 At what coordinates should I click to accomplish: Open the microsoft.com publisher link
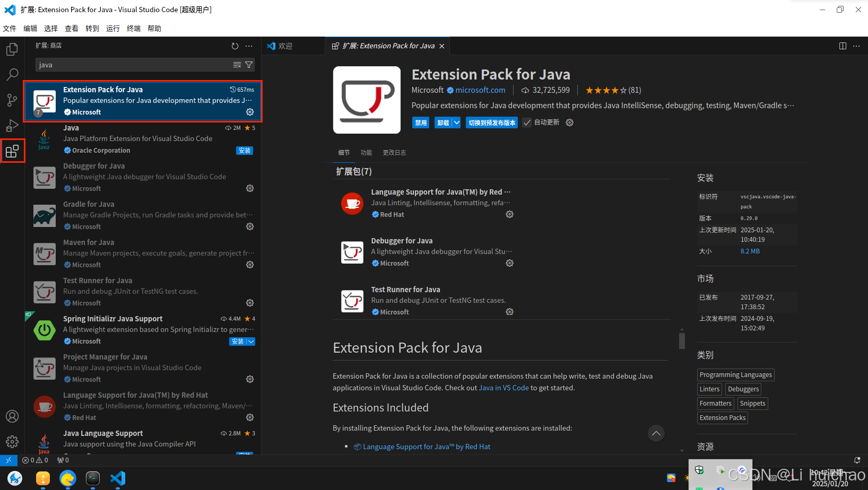[480, 90]
